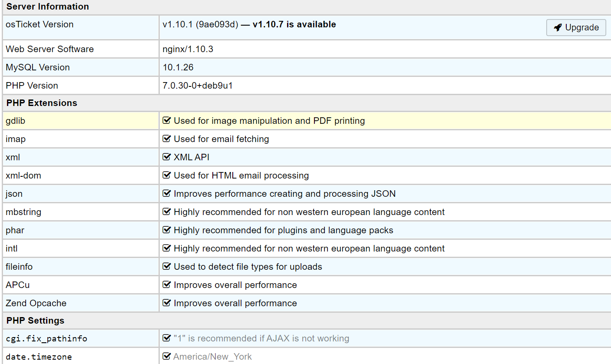Click the intl extension checkmark
The height and width of the screenshot is (364, 611).
coord(166,248)
